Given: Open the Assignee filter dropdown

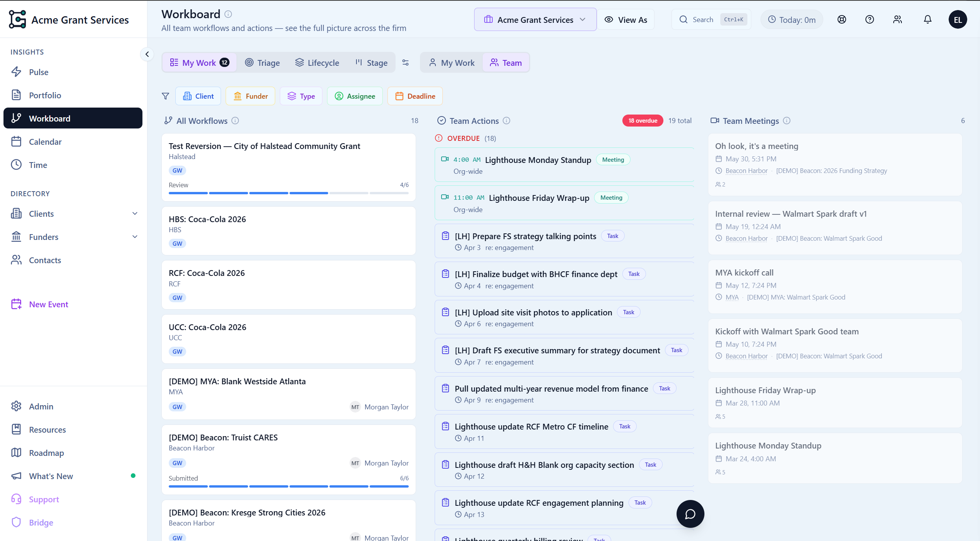Looking at the screenshot, I should 355,96.
